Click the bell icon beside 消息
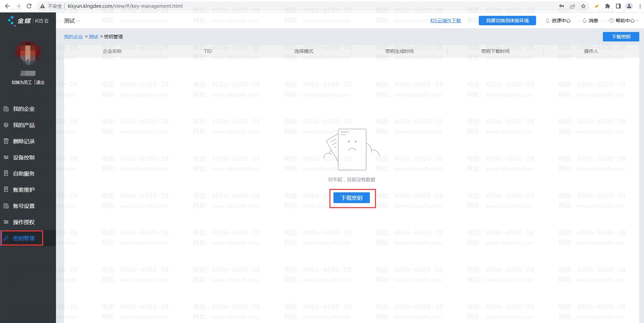The image size is (644, 323). tap(584, 21)
